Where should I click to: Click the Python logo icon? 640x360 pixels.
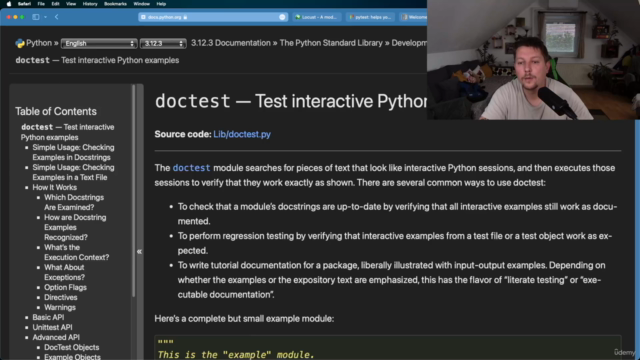point(20,43)
